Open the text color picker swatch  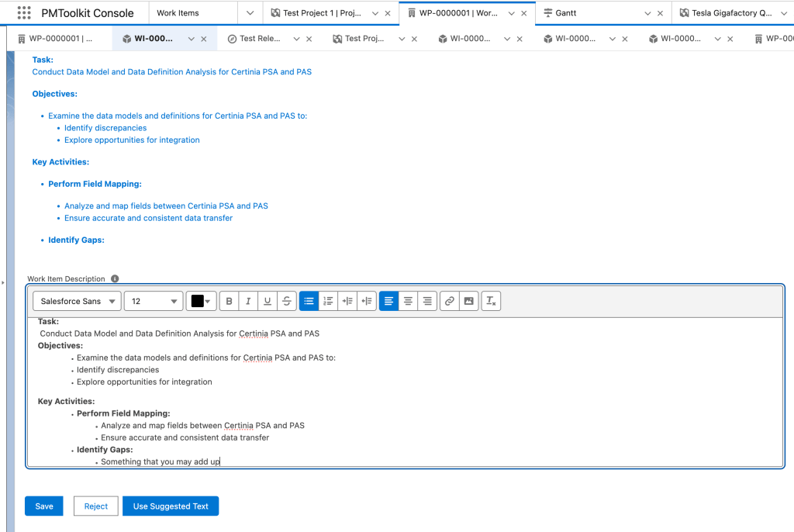coord(201,302)
